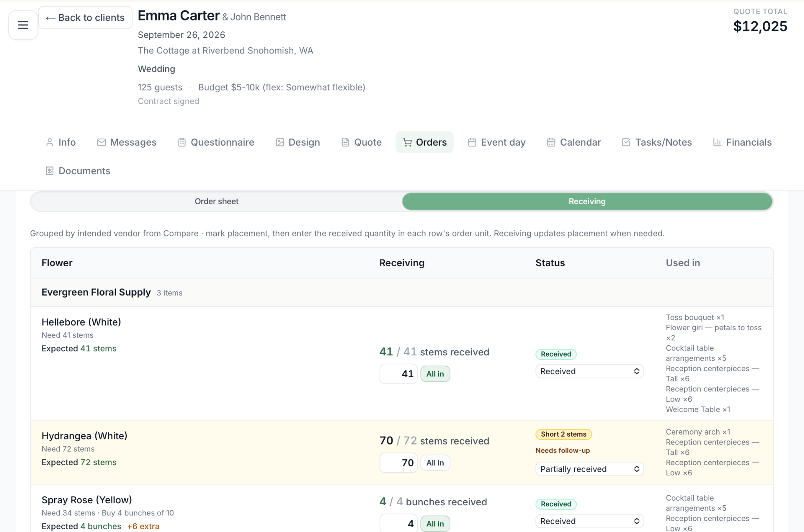Click the Financials bar chart icon
Screen dimensions: 804x532
click(x=717, y=142)
